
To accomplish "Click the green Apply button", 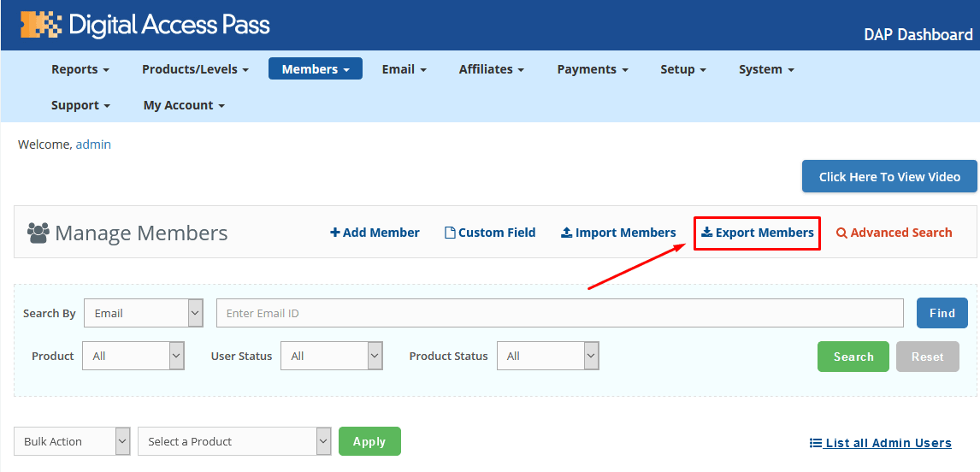I will point(369,441).
